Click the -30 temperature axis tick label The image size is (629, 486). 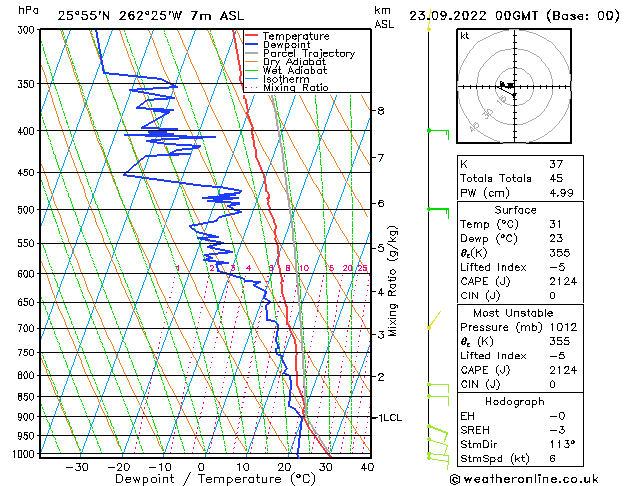point(77,467)
